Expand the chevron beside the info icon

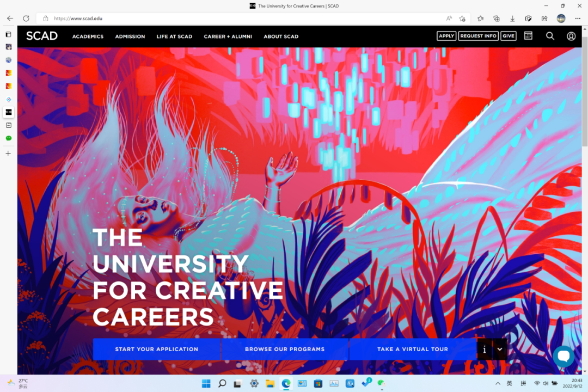[x=499, y=349]
